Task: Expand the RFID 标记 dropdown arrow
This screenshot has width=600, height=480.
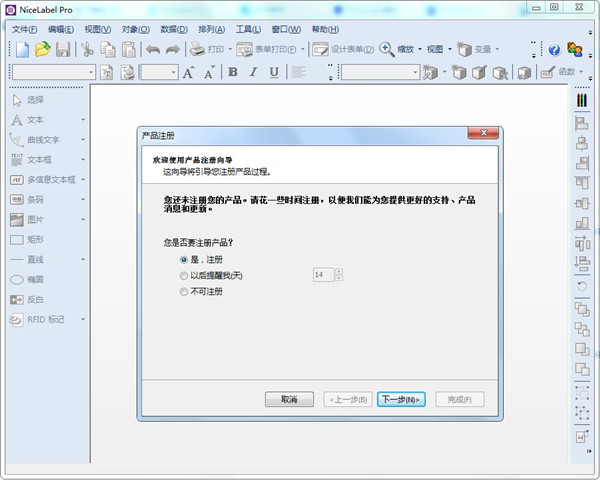Action: (83, 320)
